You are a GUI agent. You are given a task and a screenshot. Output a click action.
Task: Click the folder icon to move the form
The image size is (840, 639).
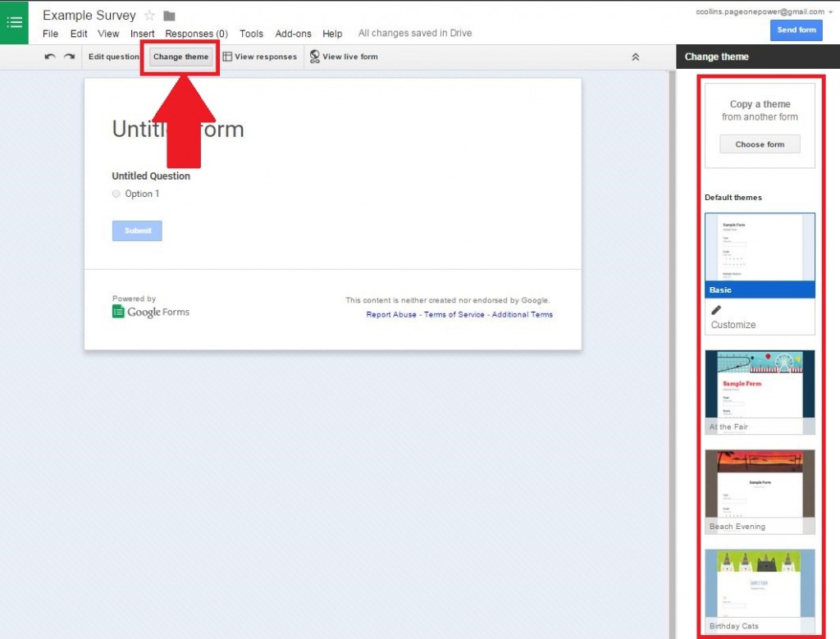[x=168, y=14]
